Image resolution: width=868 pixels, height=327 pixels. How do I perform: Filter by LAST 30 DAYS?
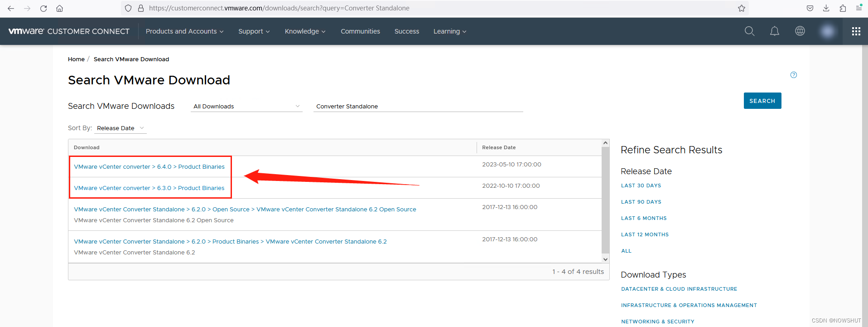coord(641,185)
